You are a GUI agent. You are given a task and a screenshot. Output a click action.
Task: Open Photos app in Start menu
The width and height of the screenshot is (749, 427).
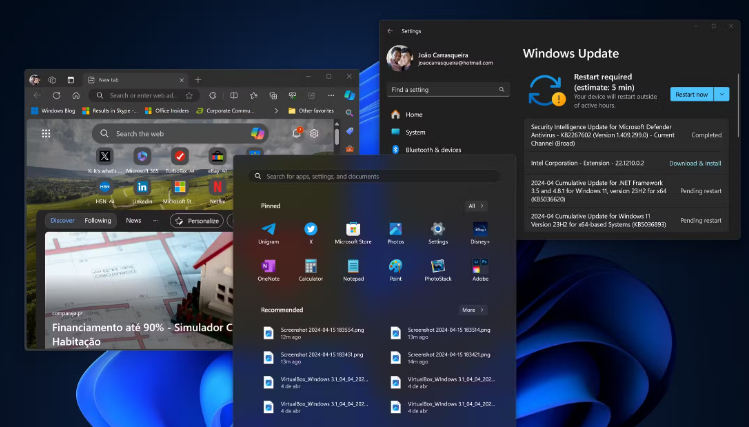click(x=396, y=233)
